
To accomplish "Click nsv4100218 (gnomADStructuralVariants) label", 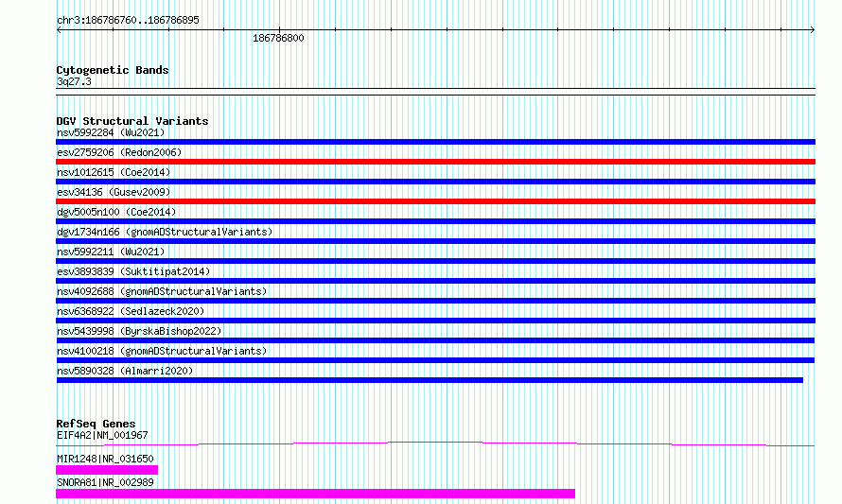I will [162, 351].
